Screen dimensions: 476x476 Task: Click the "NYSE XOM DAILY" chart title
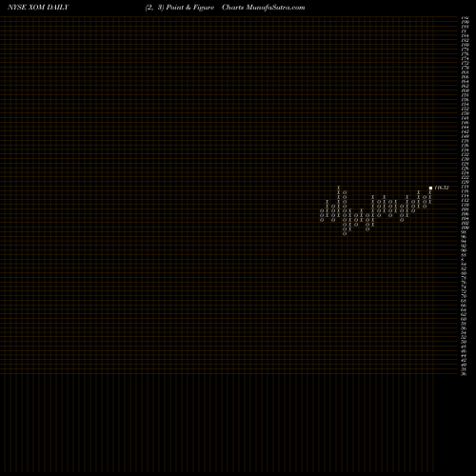[x=38, y=8]
